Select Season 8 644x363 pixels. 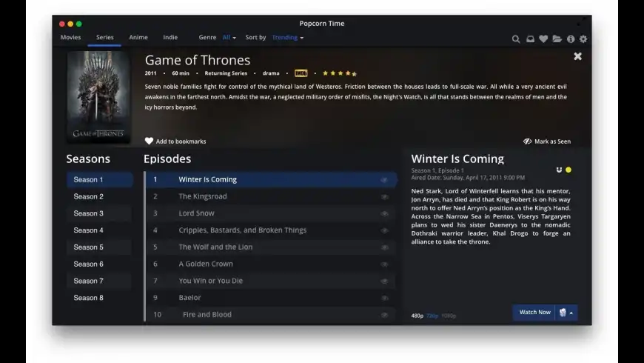coord(100,298)
